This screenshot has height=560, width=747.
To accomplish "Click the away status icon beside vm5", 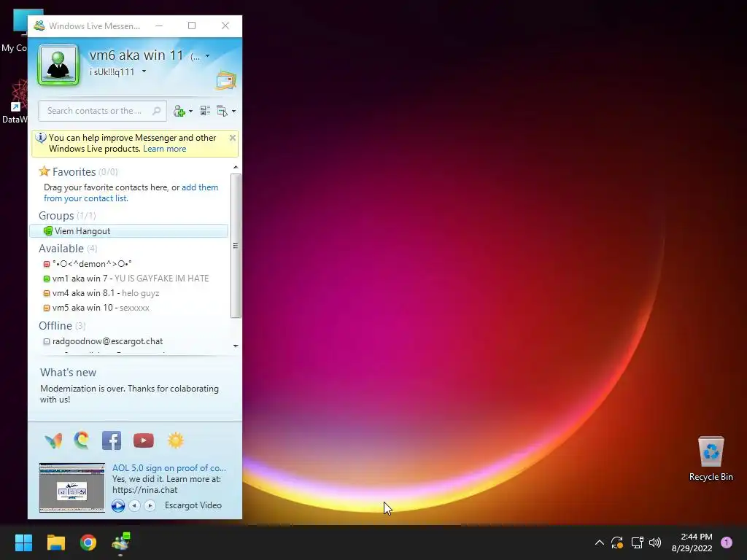I will point(47,308).
